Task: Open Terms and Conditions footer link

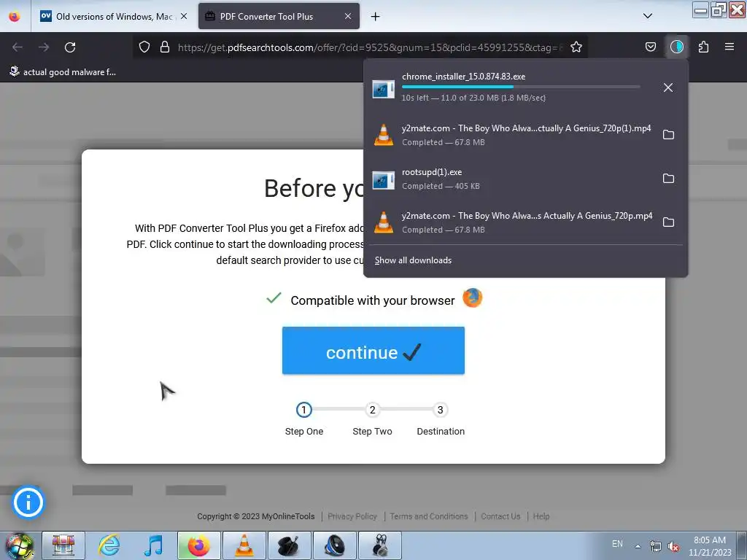Action: [429, 516]
